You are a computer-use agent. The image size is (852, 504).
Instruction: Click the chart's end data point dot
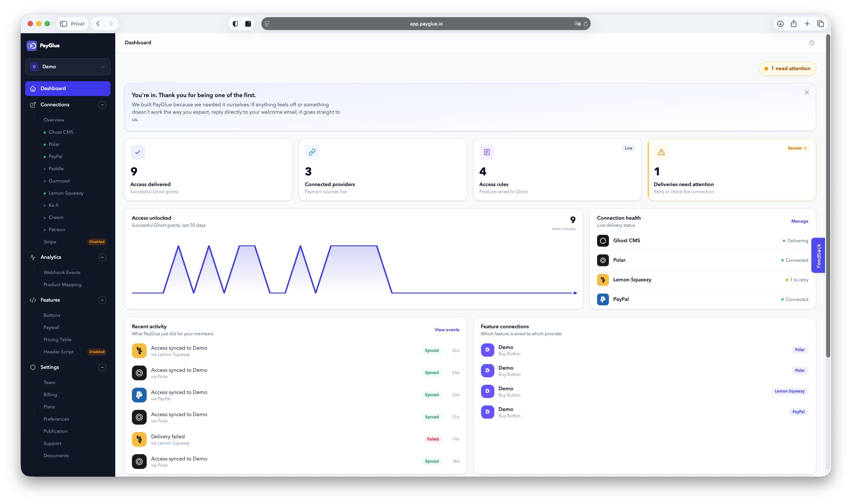pos(575,293)
